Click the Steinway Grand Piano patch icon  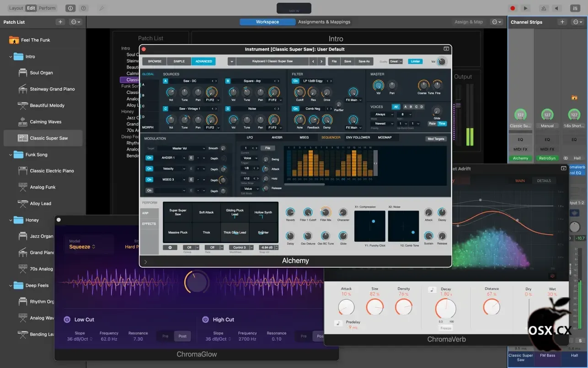(x=22, y=89)
